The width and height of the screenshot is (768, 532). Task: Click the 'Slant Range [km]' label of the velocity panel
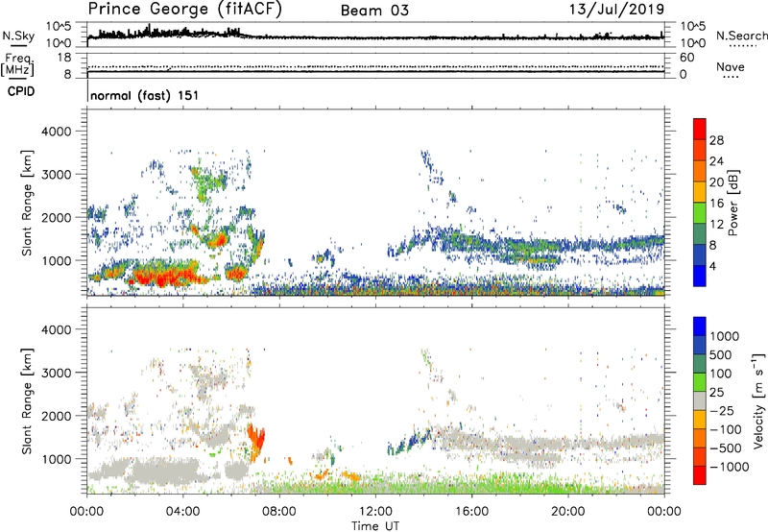pos(27,400)
